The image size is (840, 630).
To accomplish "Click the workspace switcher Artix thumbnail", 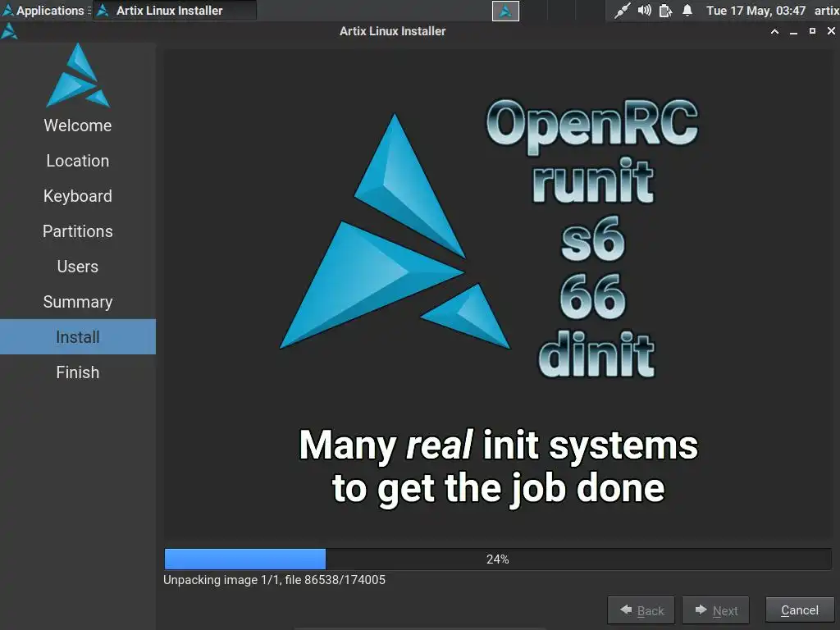I will (505, 11).
